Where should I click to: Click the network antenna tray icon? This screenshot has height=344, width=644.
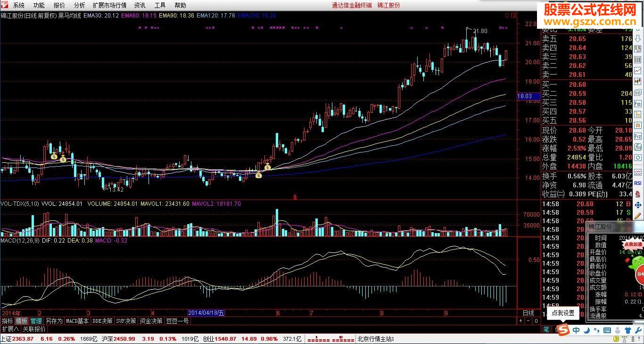click(624, 339)
